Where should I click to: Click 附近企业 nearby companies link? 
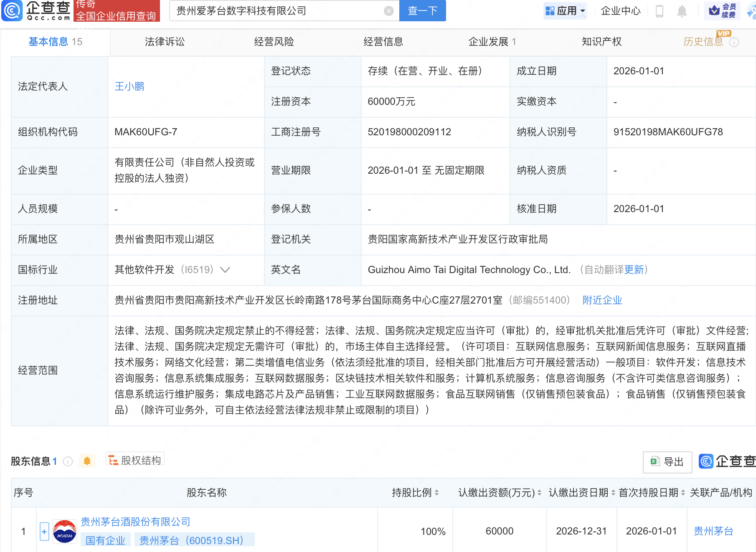(x=602, y=300)
